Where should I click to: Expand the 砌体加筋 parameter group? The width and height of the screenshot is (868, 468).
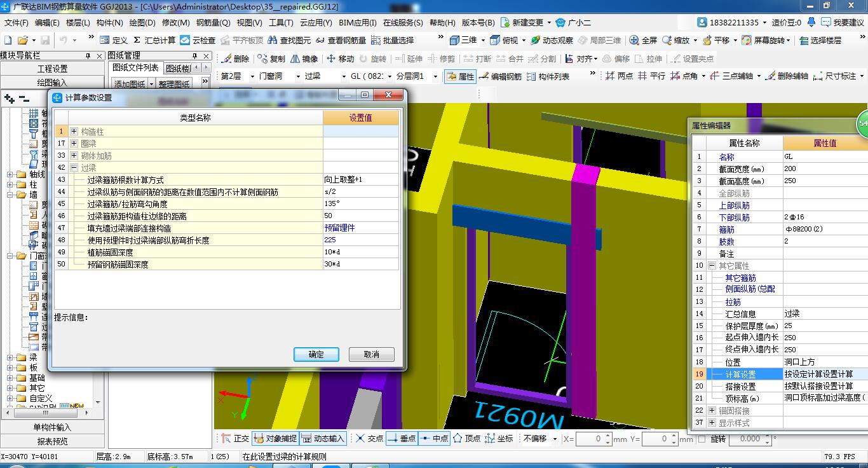click(74, 156)
